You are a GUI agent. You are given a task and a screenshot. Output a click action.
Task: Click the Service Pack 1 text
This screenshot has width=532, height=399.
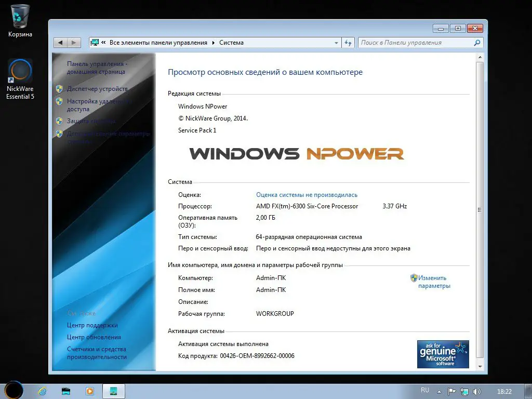[197, 130]
